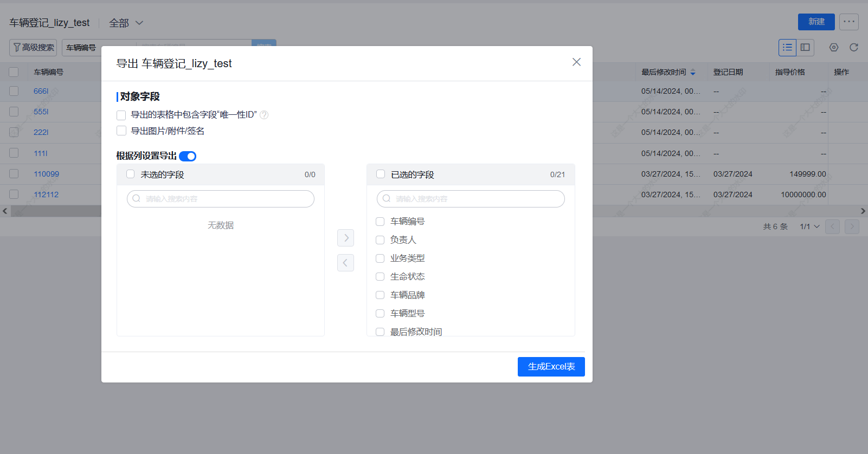Check 导出图片/附件/签名 option
Viewport: 868px width, 454px height.
(121, 131)
